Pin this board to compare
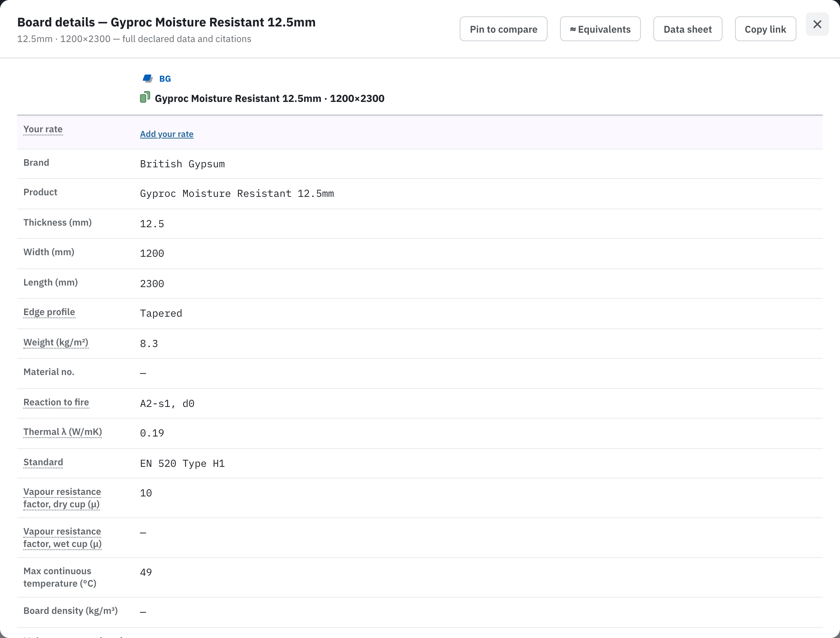The image size is (840, 638). click(x=503, y=29)
